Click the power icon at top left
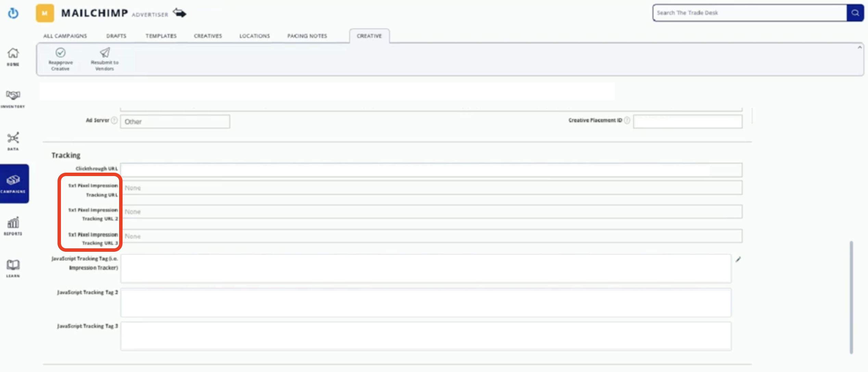Screen dimensions: 868x372 pos(13,13)
